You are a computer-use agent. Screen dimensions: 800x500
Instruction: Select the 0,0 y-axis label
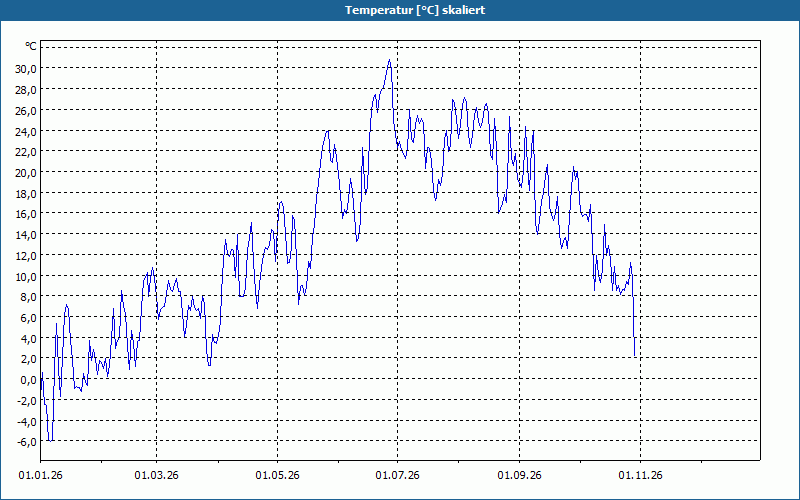[x=29, y=380]
